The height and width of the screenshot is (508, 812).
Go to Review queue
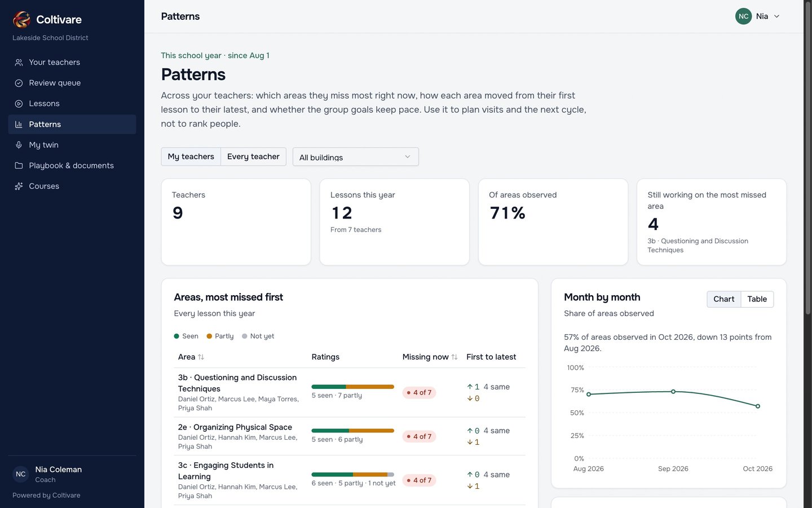(72, 83)
